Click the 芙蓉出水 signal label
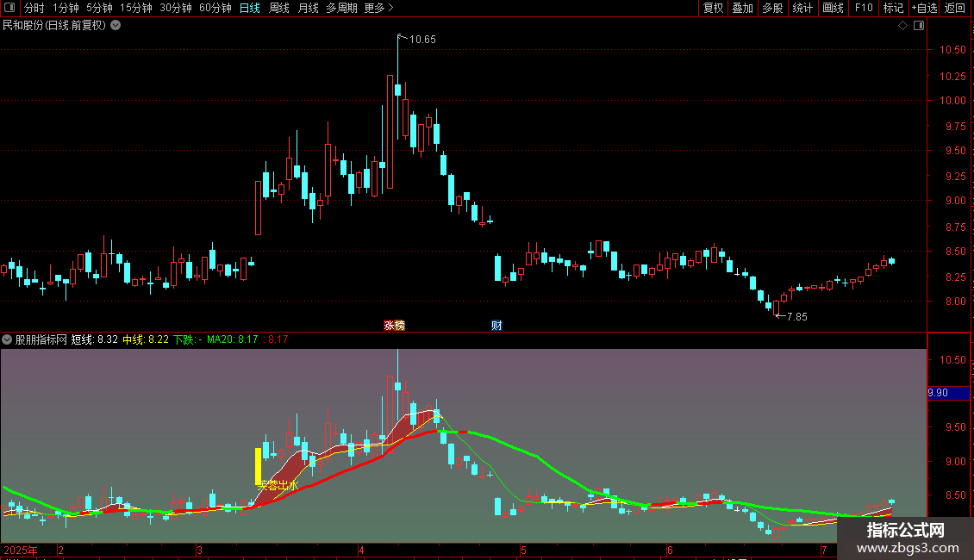 pos(278,486)
